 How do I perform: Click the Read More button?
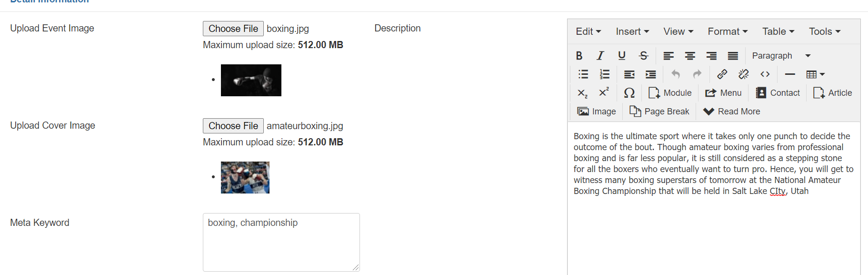point(732,112)
